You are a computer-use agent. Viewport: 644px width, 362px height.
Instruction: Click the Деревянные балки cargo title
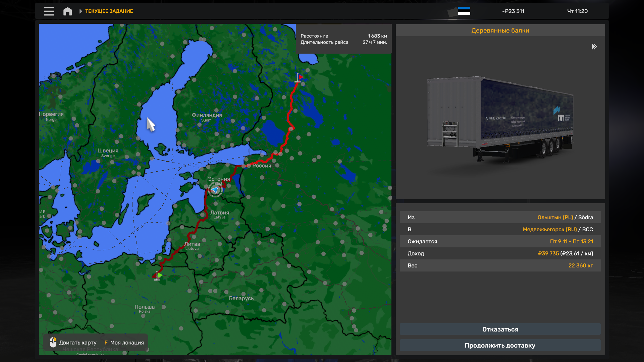click(x=500, y=31)
